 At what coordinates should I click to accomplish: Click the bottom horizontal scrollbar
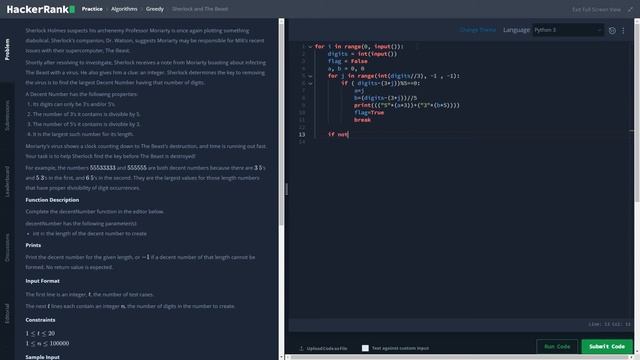(459, 358)
